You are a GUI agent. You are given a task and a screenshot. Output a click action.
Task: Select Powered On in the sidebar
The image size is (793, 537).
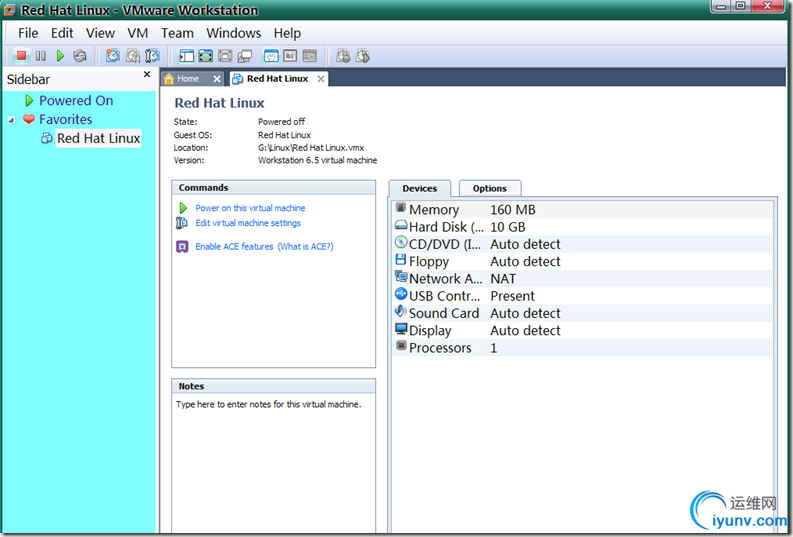(76, 100)
